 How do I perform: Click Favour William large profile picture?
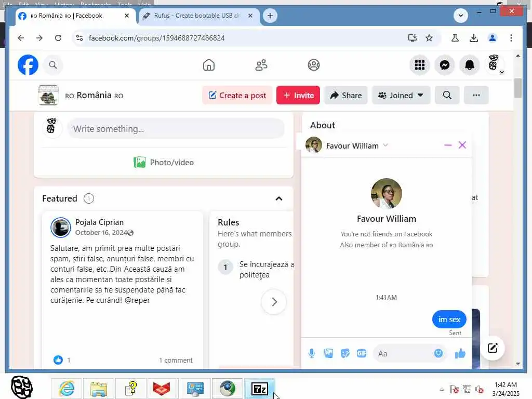[387, 194]
